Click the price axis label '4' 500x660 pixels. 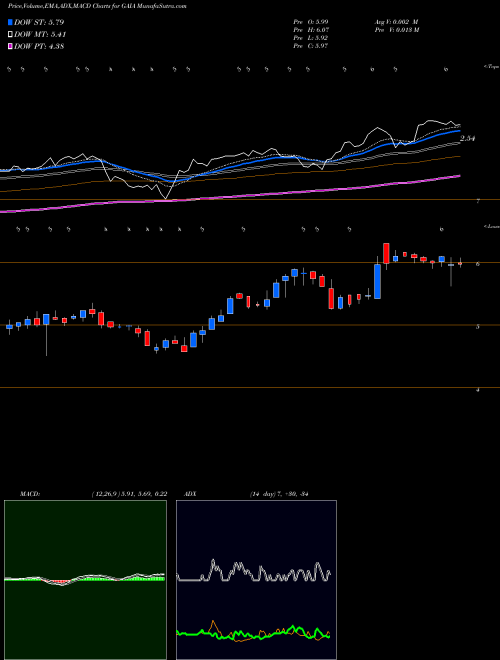point(477,390)
